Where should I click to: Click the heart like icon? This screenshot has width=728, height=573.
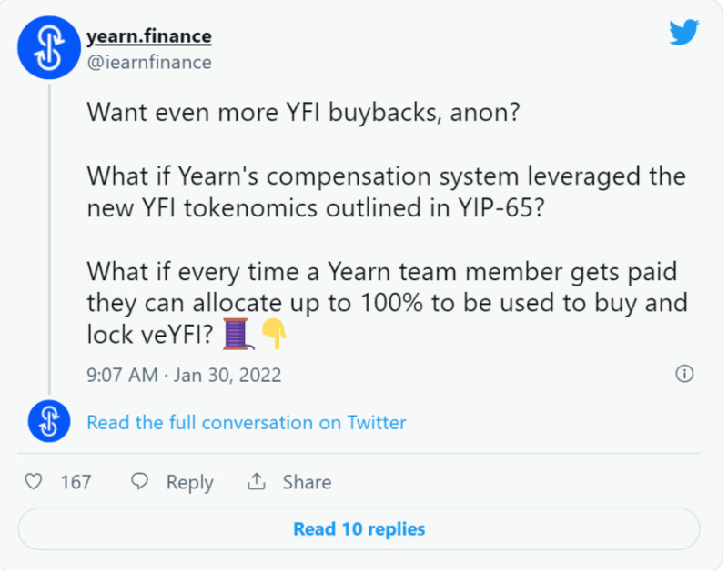point(34,481)
